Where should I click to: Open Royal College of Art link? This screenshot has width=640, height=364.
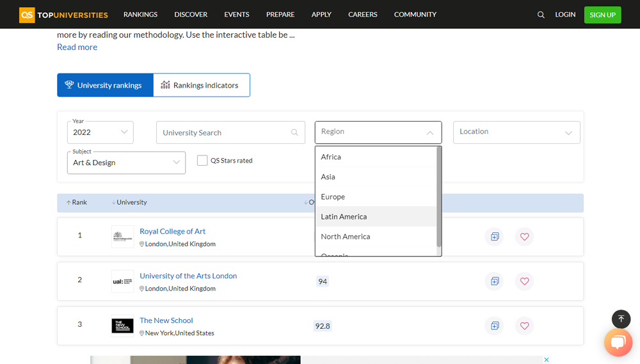click(172, 232)
